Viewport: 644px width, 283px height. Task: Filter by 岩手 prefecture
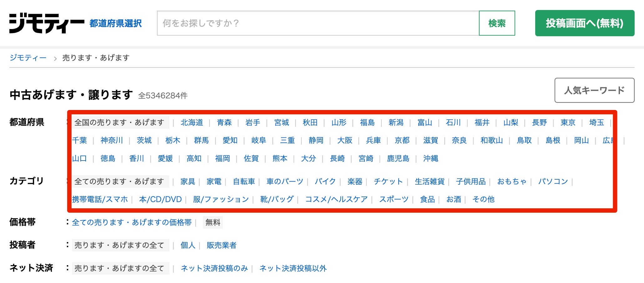pyautogui.click(x=253, y=122)
